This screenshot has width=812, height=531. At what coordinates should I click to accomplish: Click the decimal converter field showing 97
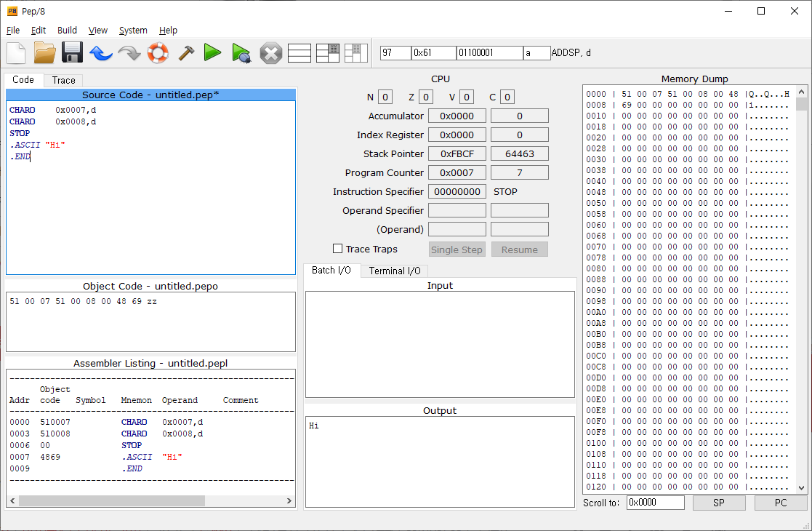395,53
